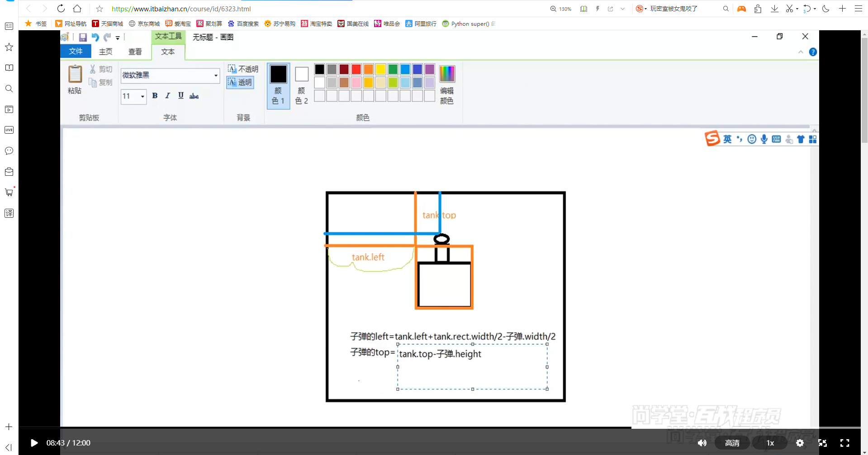
Task: Enter video fullscreen mode
Action: tap(844, 443)
